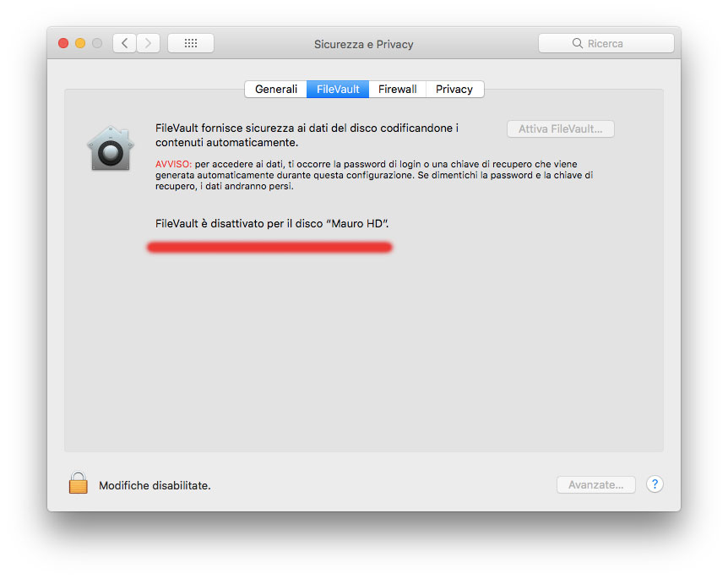Screen dimensions: 728x579
Task: Click the padlock to unlock changes
Action: [x=78, y=483]
